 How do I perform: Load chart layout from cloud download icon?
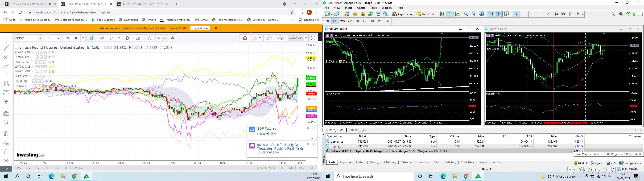click(x=269, y=38)
